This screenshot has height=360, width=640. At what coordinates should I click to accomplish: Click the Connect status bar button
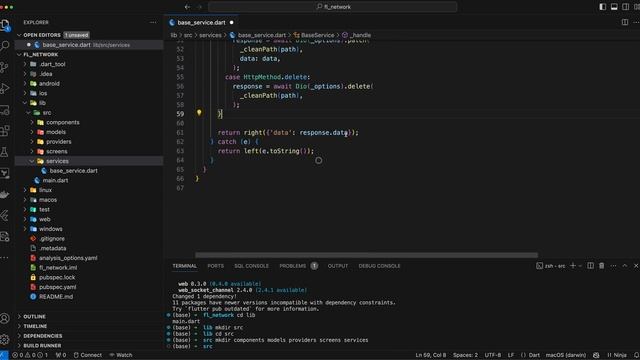click(x=88, y=355)
